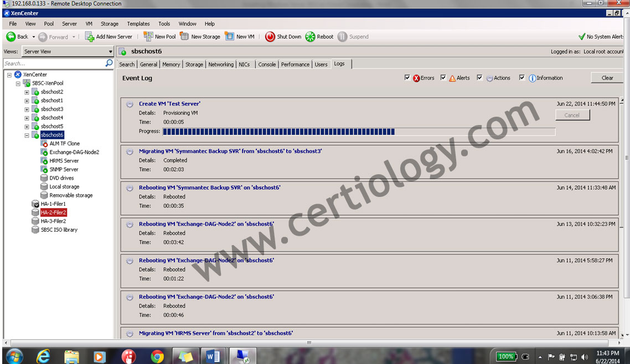Select the SBSC ISO library icon
Image resolution: width=630 pixels, height=364 pixels.
pyautogui.click(x=35, y=230)
